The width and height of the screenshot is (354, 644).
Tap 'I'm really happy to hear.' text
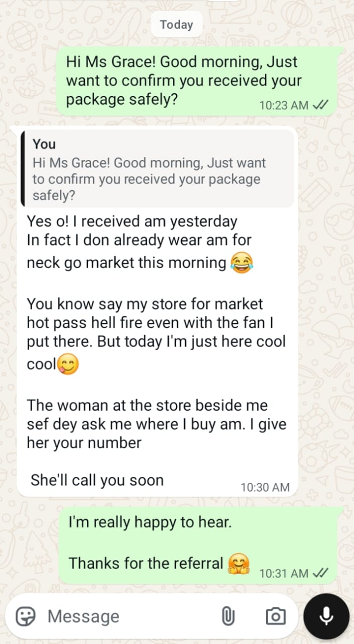click(x=150, y=522)
